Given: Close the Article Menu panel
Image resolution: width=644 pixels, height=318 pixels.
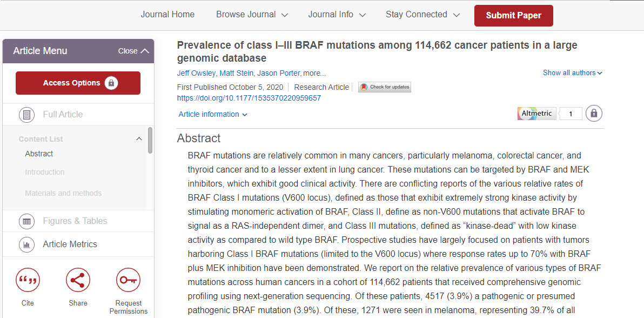Looking at the screenshot, I should point(133,51).
